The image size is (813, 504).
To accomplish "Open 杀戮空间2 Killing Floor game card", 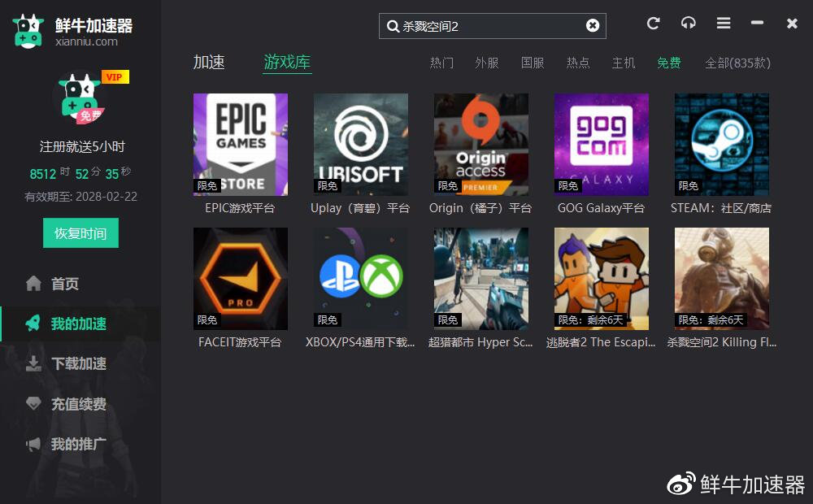I will pyautogui.click(x=721, y=278).
